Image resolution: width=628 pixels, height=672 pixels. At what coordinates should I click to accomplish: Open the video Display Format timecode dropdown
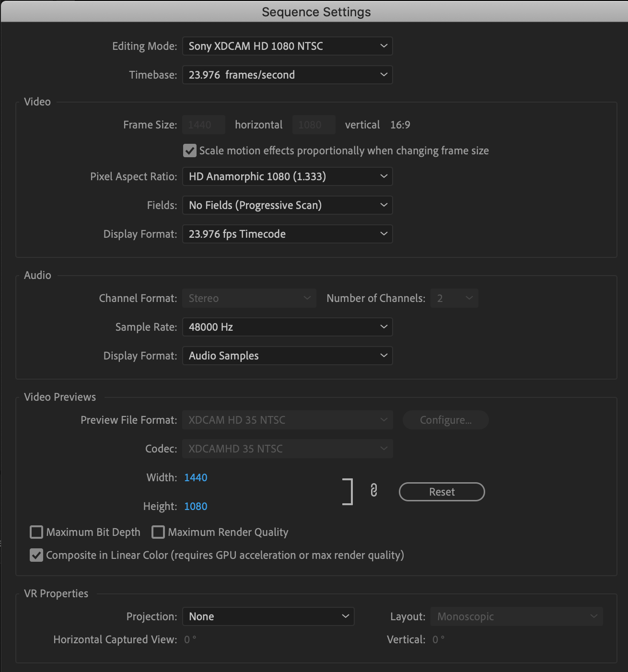[x=287, y=234]
